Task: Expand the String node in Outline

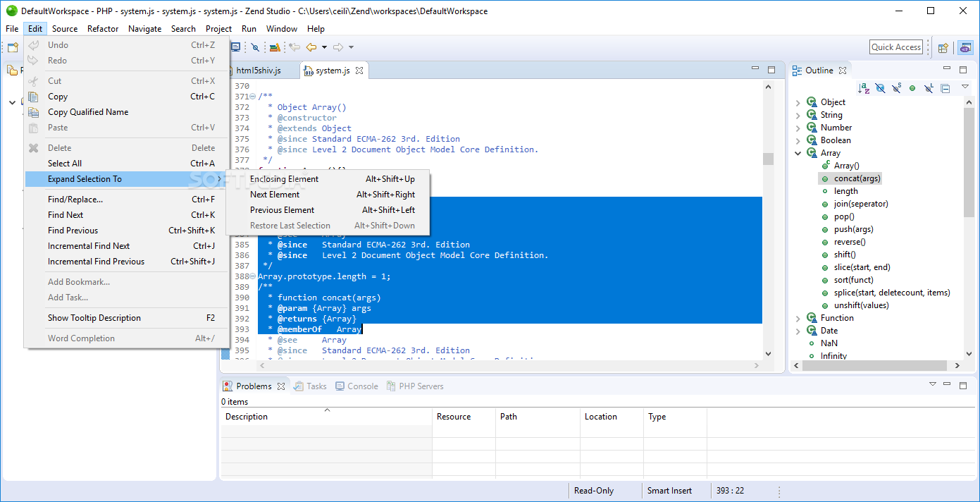Action: 798,115
